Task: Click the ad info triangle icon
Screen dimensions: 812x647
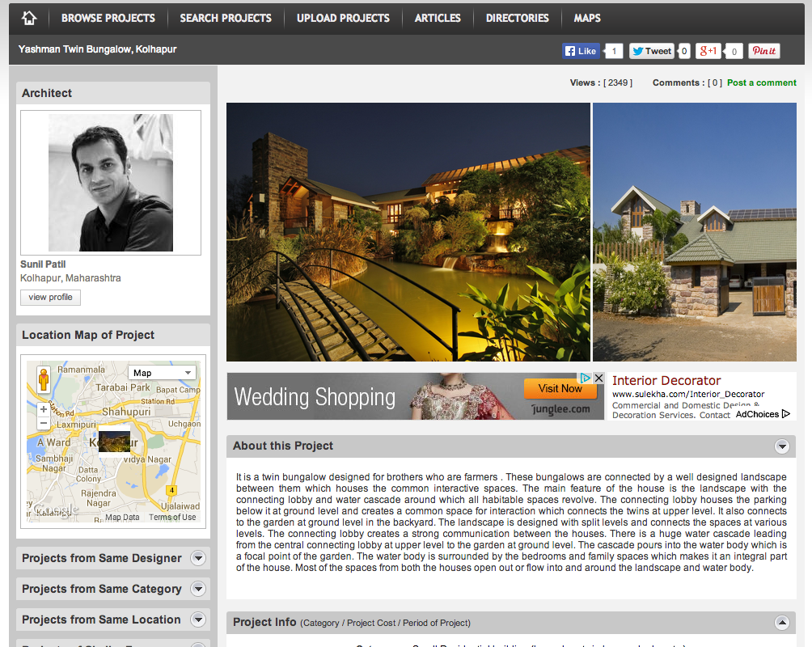Action: click(586, 378)
